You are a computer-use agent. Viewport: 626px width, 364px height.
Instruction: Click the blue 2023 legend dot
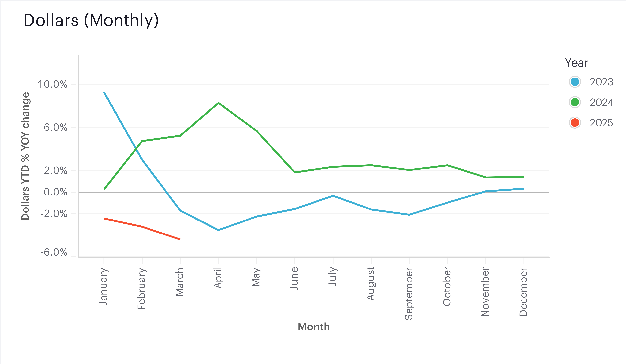pyautogui.click(x=575, y=82)
